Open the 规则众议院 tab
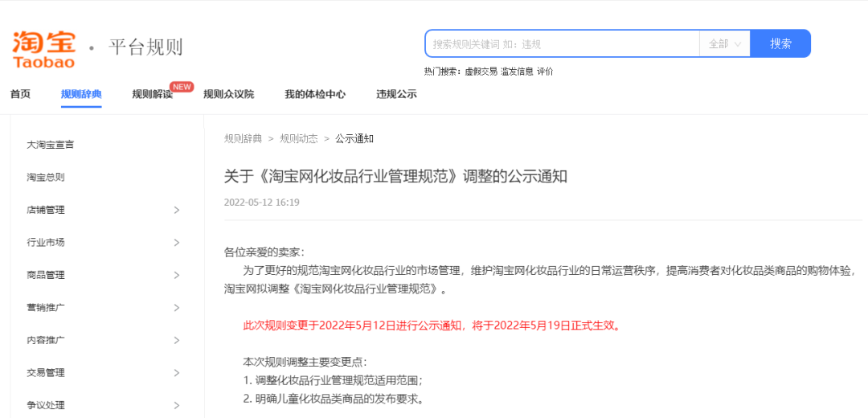The height and width of the screenshot is (418, 868). click(228, 94)
